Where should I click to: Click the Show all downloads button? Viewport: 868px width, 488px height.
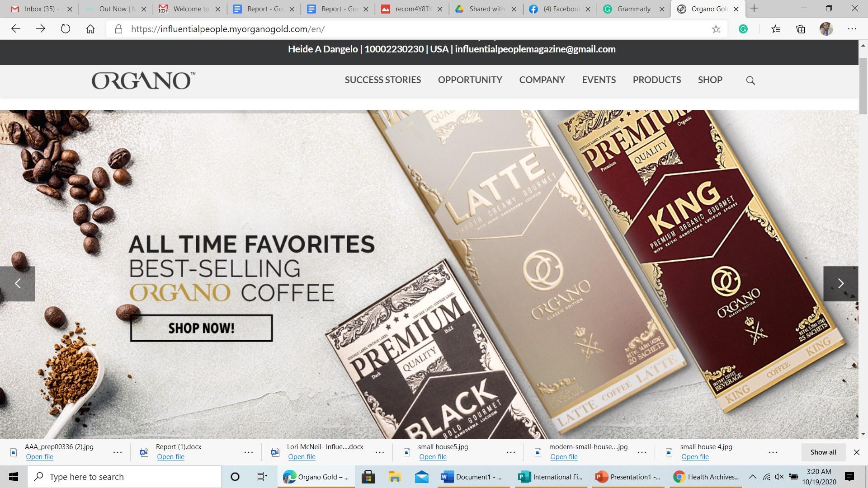click(823, 452)
